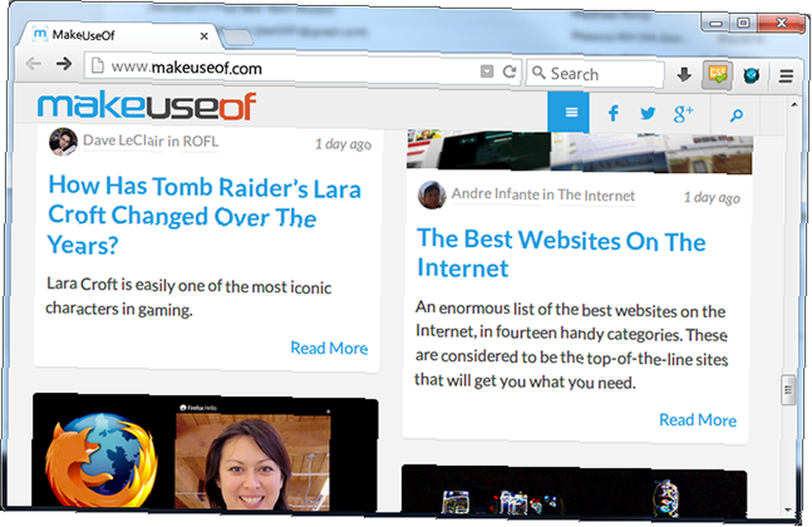Click the "1 day ago" text beside Andre Infante
Screen dimensions: 812x527
[711, 198]
